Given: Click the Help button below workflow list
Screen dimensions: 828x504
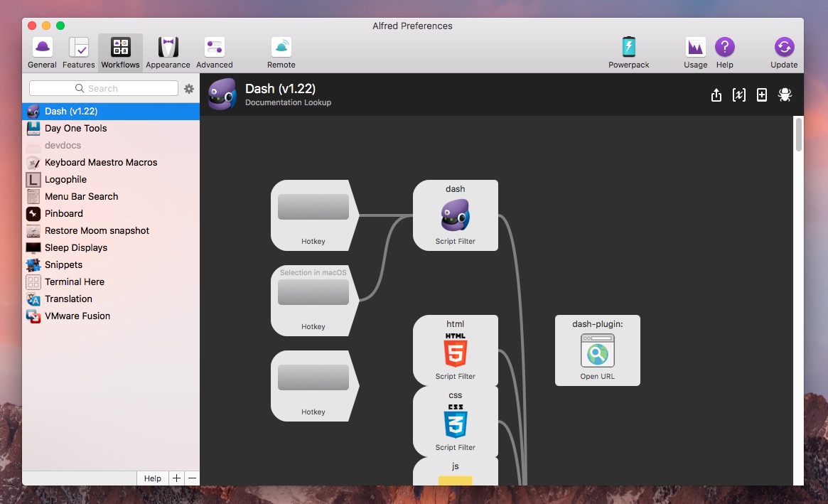Looking at the screenshot, I should tap(153, 478).
